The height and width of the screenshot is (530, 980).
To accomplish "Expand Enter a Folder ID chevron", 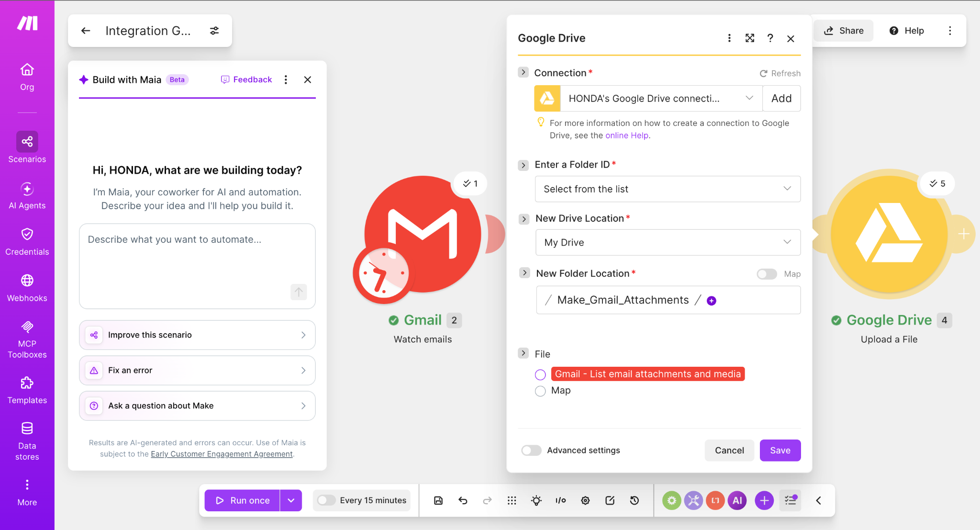I will click(523, 165).
